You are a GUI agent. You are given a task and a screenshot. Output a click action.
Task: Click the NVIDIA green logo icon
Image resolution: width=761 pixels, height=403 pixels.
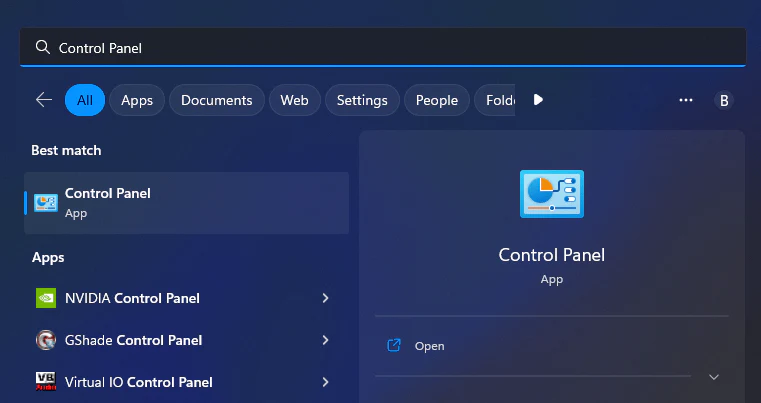pyautogui.click(x=46, y=298)
